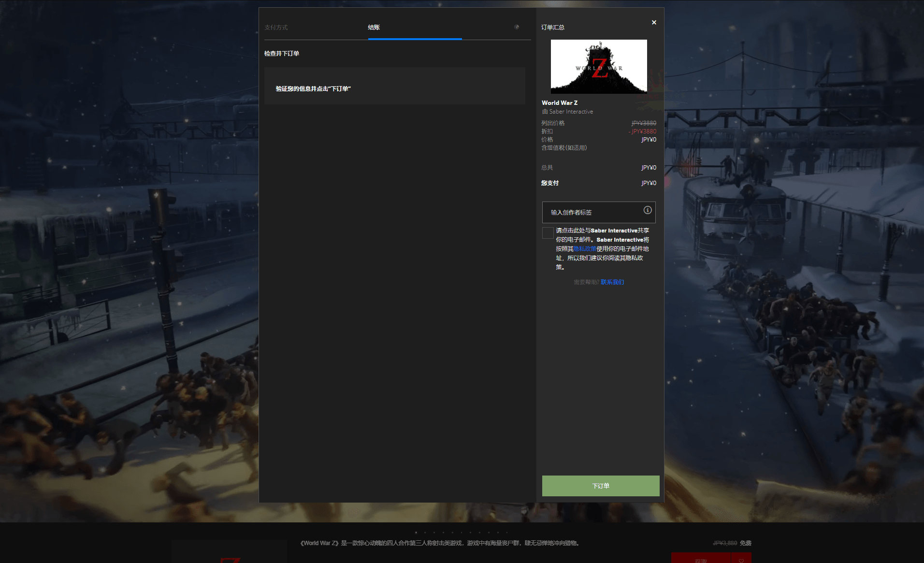Click the red 获取 button
This screenshot has height=563, width=924.
tap(700, 560)
